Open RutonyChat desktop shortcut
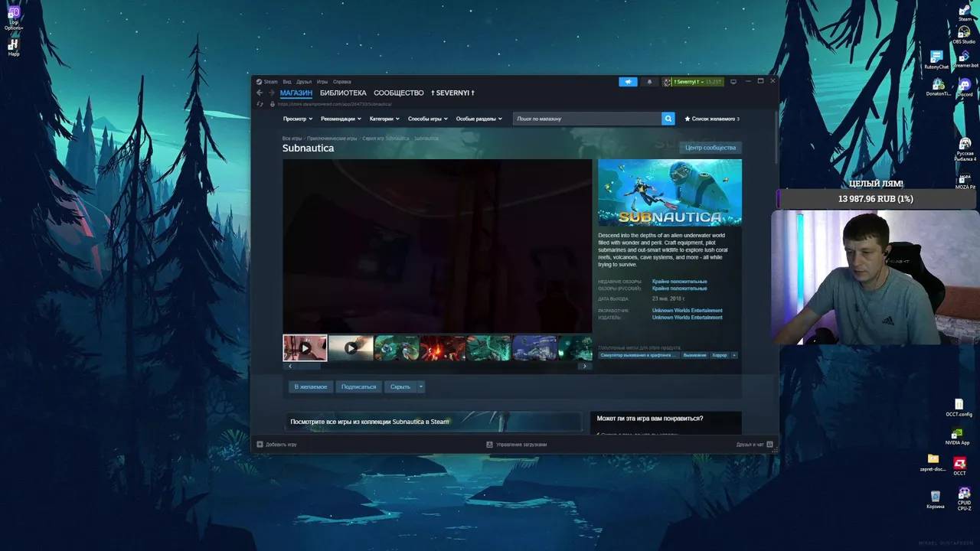Screen dimensions: 980x551 click(x=936, y=60)
